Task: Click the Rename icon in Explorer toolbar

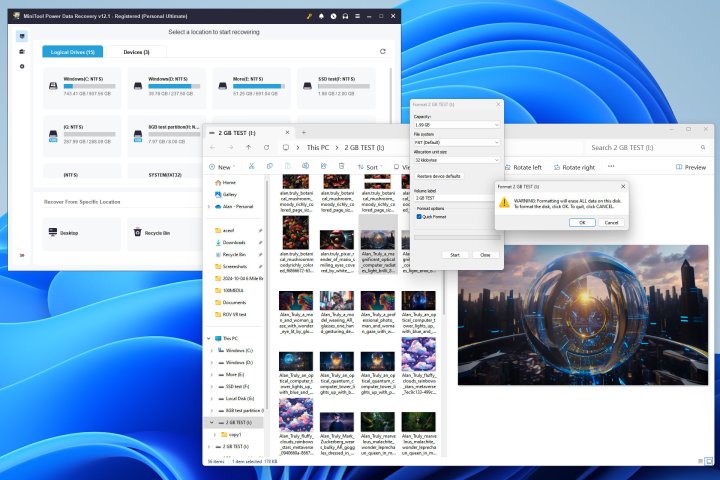Action: [x=305, y=166]
